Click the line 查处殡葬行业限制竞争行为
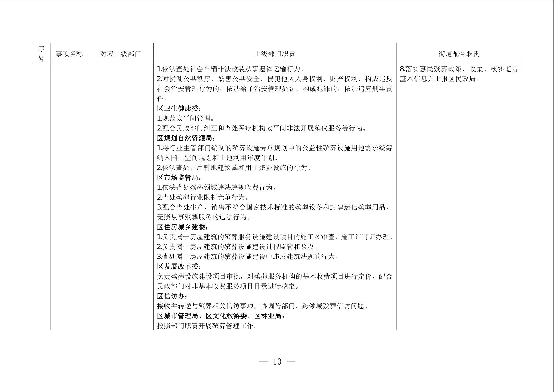Viewport: 554px width, 392px height. coord(203,198)
